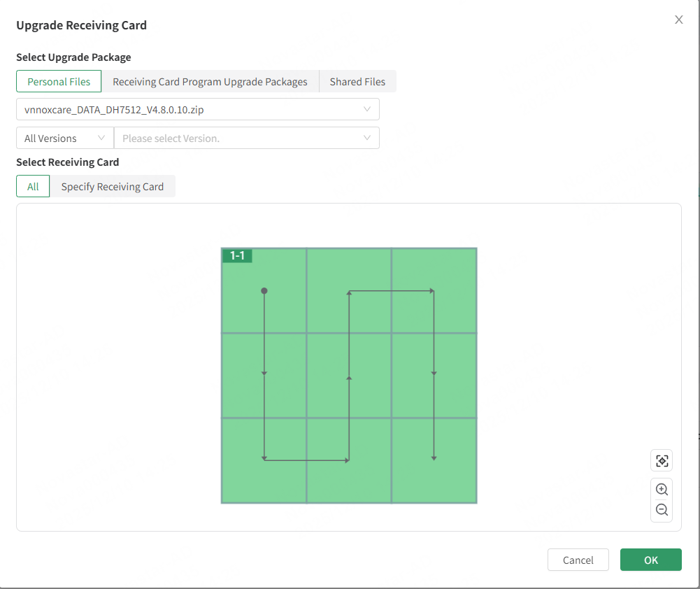Image resolution: width=700 pixels, height=589 pixels.
Task: Click the fit-to-view locate icon
Action: click(x=662, y=461)
